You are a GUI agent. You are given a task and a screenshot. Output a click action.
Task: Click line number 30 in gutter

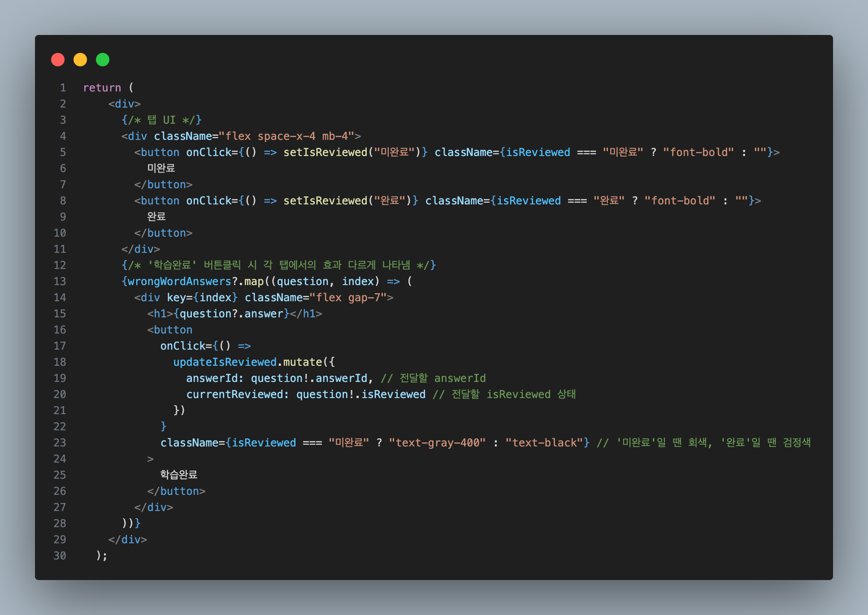point(60,556)
